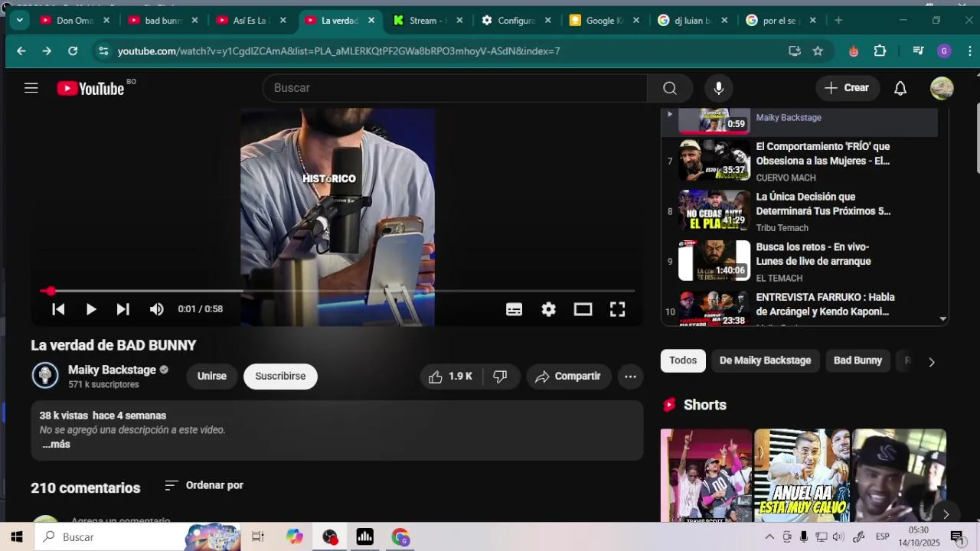Switch to theater mode

pyautogui.click(x=583, y=309)
